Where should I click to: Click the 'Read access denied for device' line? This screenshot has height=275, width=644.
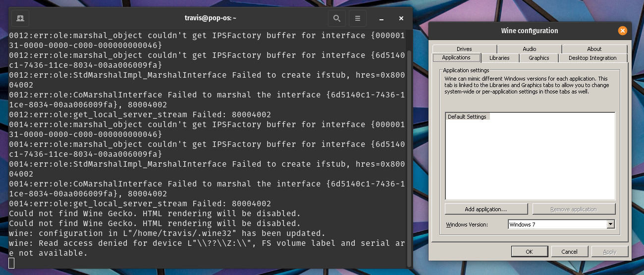pyautogui.click(x=207, y=248)
